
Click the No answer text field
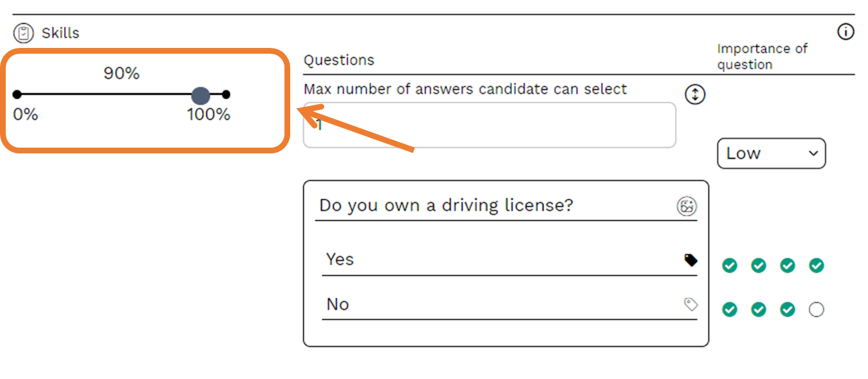499,304
